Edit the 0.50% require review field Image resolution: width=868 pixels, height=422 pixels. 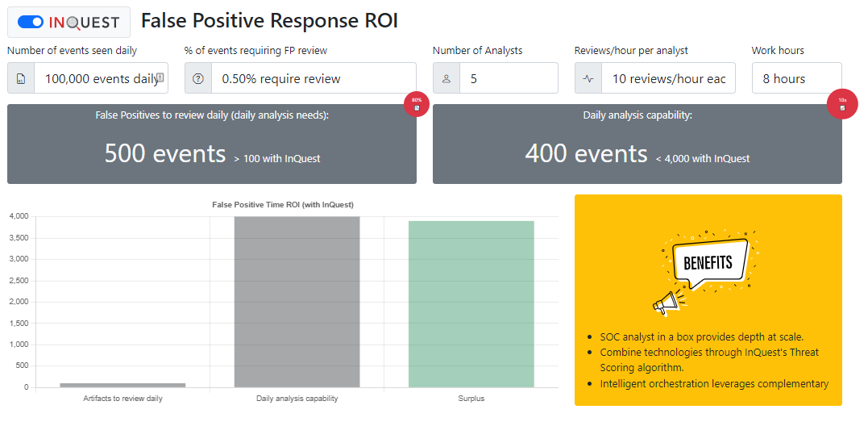pos(314,78)
